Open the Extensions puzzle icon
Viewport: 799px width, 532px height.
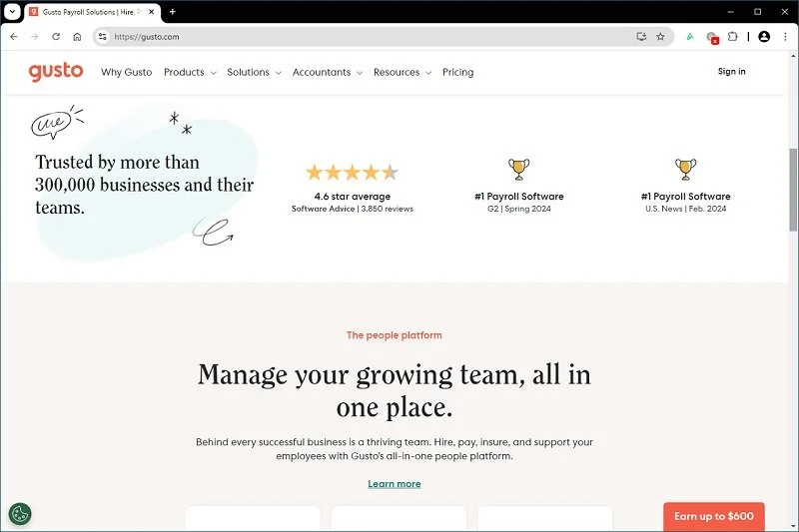732,37
